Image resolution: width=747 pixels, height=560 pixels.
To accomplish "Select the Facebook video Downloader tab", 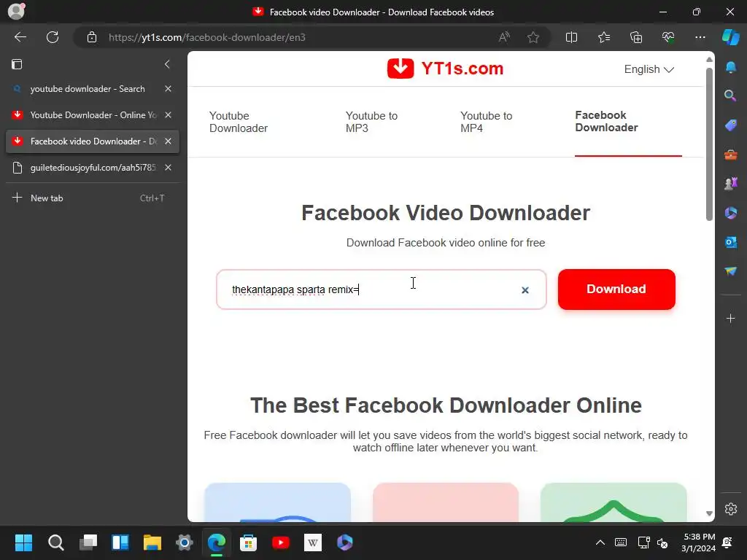I will coord(93,141).
